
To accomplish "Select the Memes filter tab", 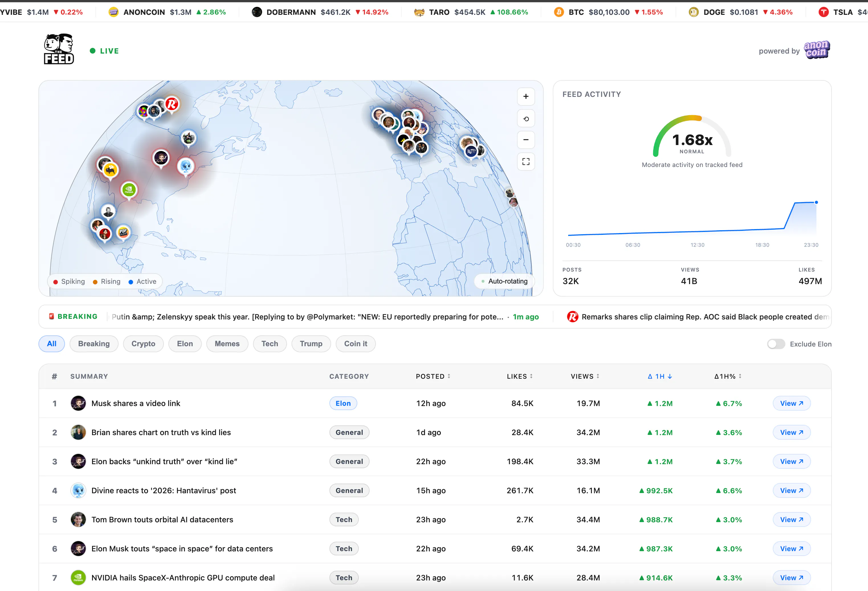I will (x=227, y=344).
